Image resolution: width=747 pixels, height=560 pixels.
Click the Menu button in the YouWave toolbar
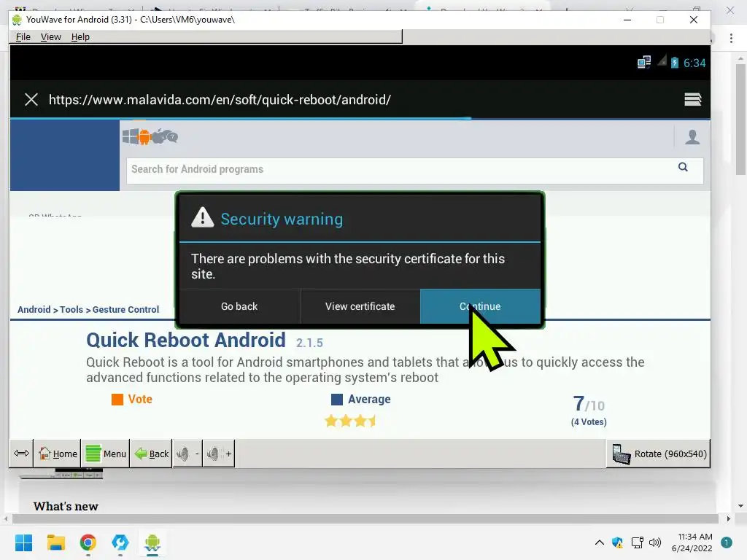106,454
